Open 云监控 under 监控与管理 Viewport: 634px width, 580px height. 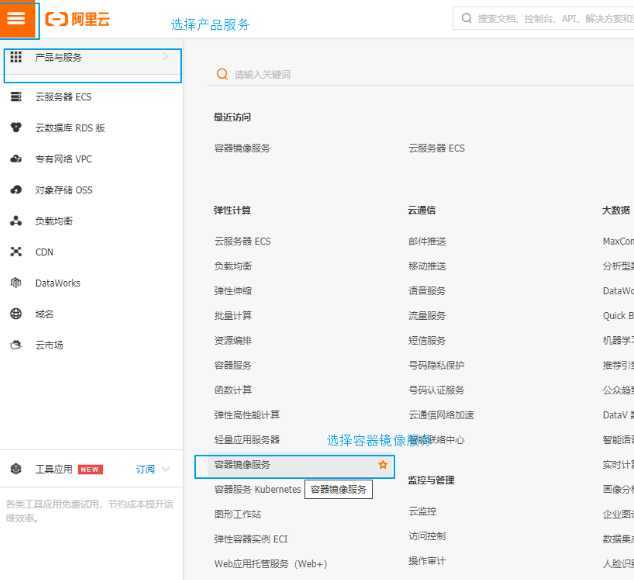(x=422, y=511)
